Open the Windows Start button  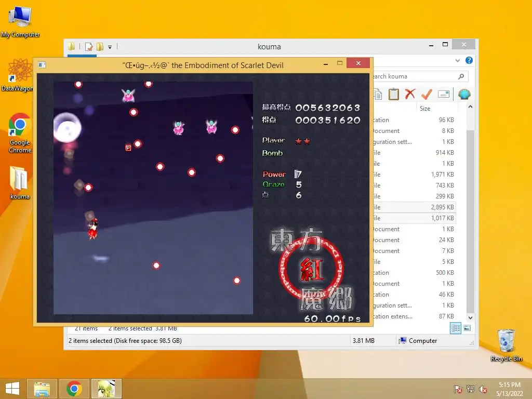(x=12, y=389)
